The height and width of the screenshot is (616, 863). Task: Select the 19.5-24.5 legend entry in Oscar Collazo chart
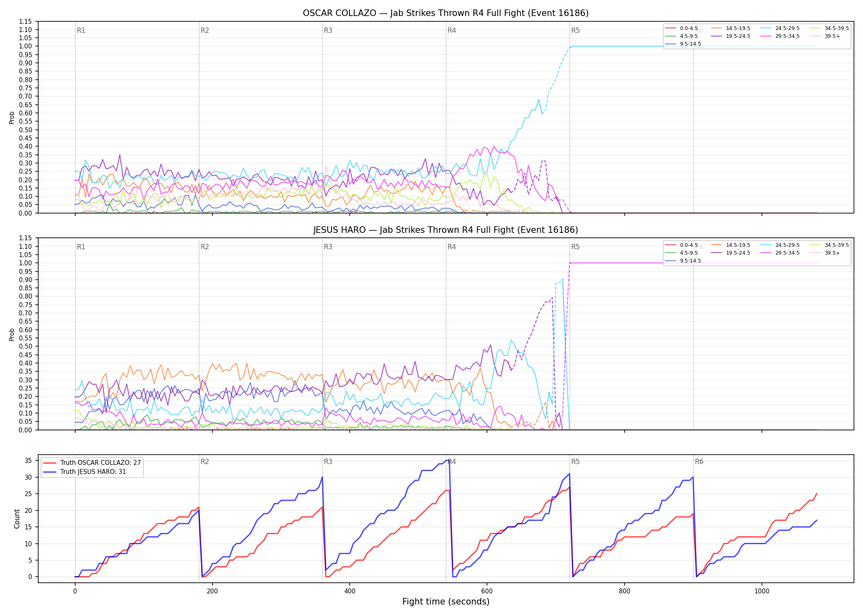tap(731, 36)
